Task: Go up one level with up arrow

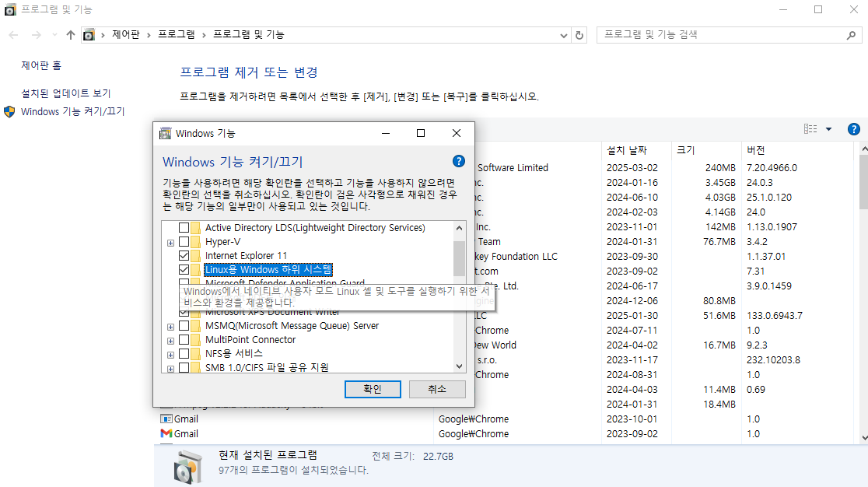Action: pyautogui.click(x=70, y=35)
